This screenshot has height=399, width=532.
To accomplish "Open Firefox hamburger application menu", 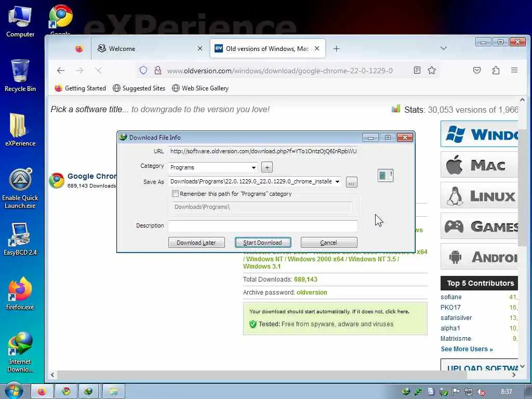I will (x=514, y=70).
